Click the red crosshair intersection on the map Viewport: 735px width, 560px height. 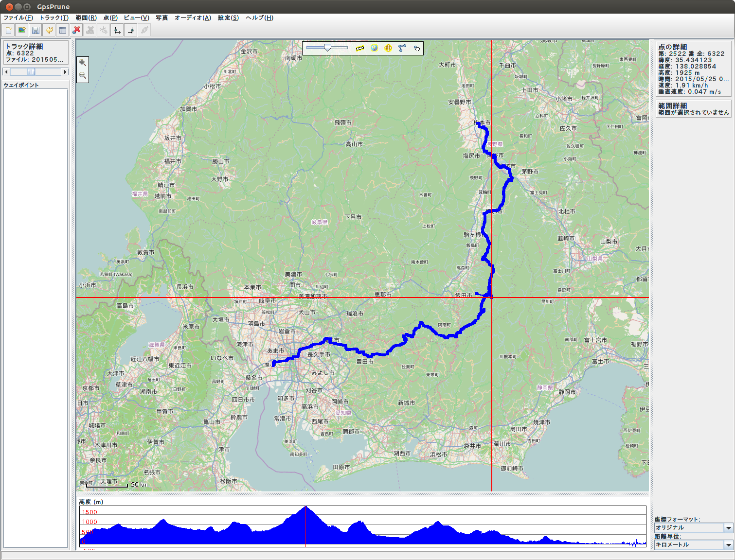coord(492,297)
